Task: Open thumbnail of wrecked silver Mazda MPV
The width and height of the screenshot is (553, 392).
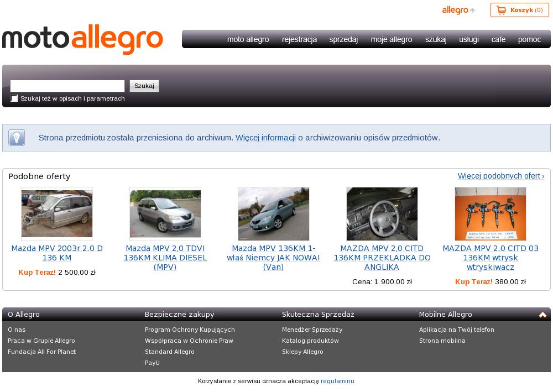Action: 57,213
